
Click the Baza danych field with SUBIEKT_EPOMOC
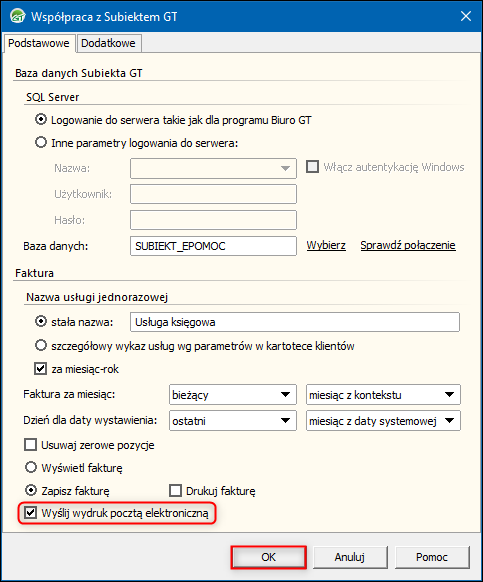(x=213, y=246)
